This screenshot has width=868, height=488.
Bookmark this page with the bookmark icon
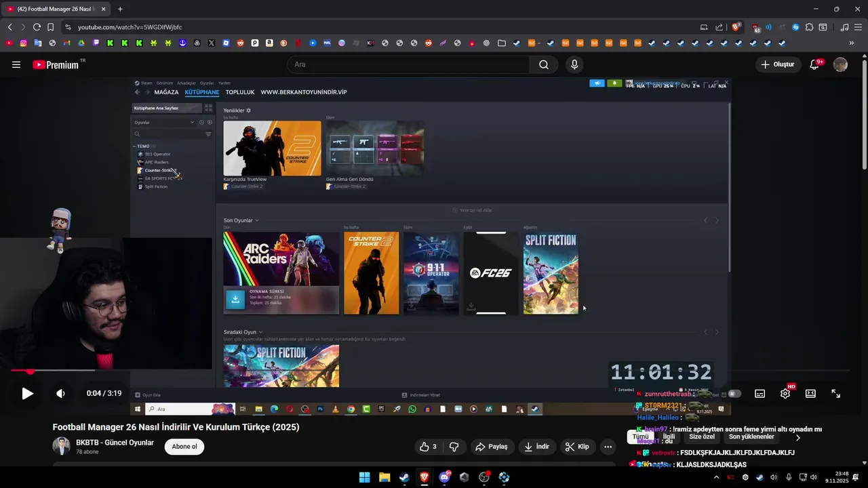coord(50,27)
